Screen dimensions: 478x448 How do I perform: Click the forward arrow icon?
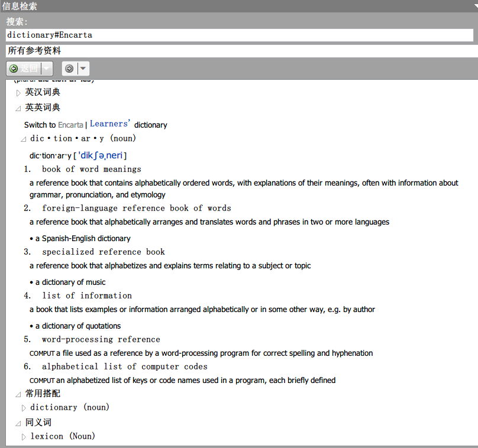pos(69,69)
